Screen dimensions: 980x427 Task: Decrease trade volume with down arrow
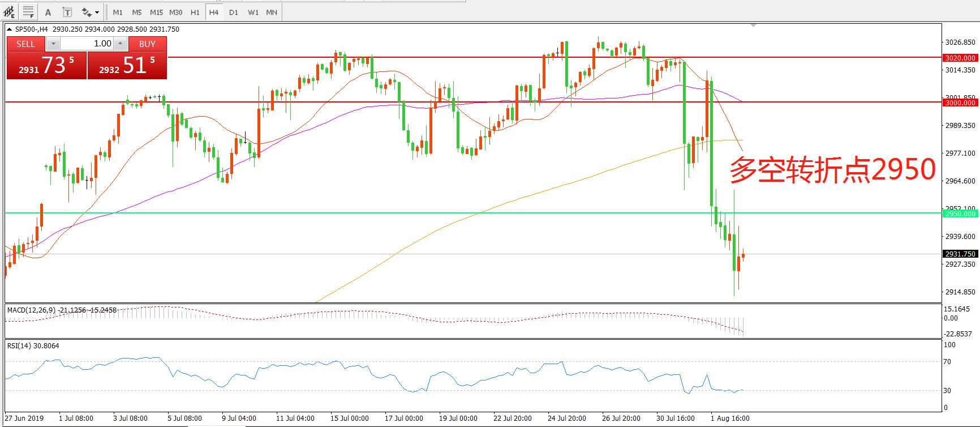[53, 44]
